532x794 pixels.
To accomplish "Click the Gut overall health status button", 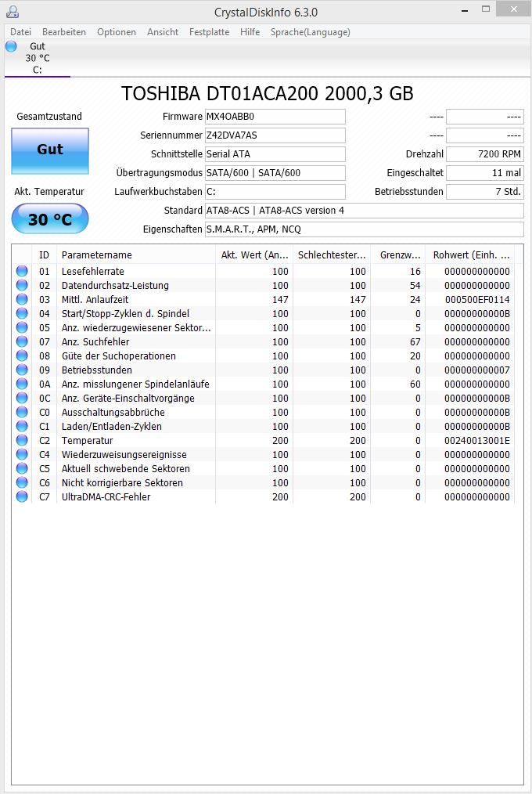I will pyautogui.click(x=50, y=151).
